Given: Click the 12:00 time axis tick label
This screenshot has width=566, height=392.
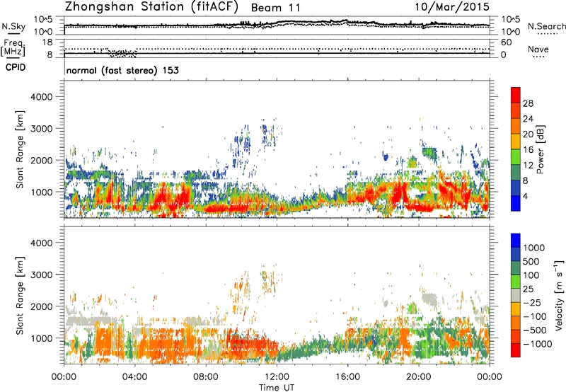Looking at the screenshot, I should pos(277,377).
